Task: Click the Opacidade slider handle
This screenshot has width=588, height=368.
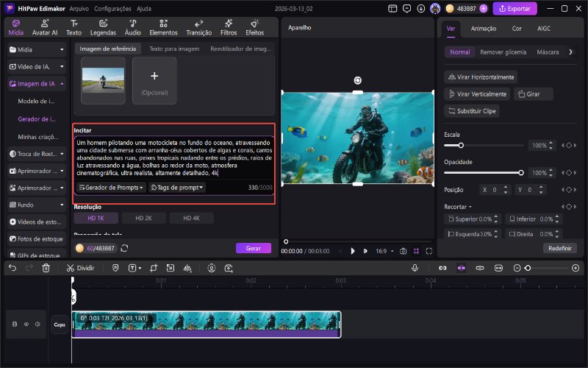Action: pos(521,173)
